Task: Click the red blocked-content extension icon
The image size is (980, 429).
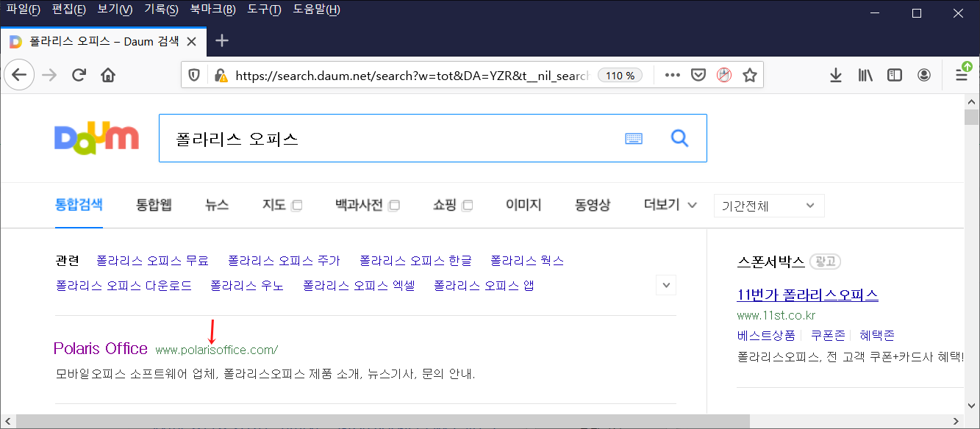Action: [724, 75]
